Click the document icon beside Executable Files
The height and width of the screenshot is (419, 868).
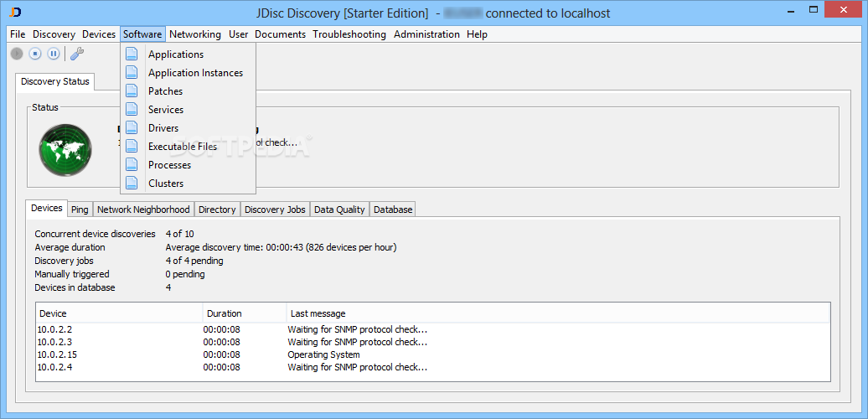132,146
